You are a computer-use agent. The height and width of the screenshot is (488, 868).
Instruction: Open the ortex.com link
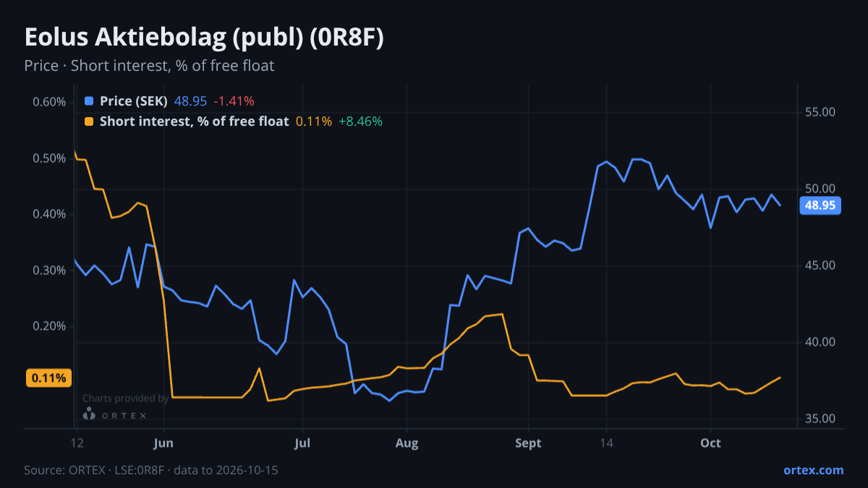coord(813,470)
